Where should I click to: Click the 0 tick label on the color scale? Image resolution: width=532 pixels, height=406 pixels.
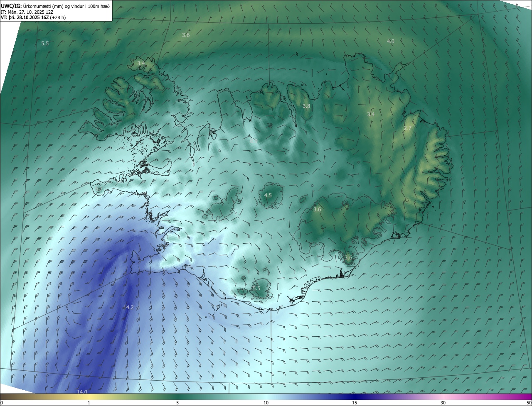(x=2, y=403)
